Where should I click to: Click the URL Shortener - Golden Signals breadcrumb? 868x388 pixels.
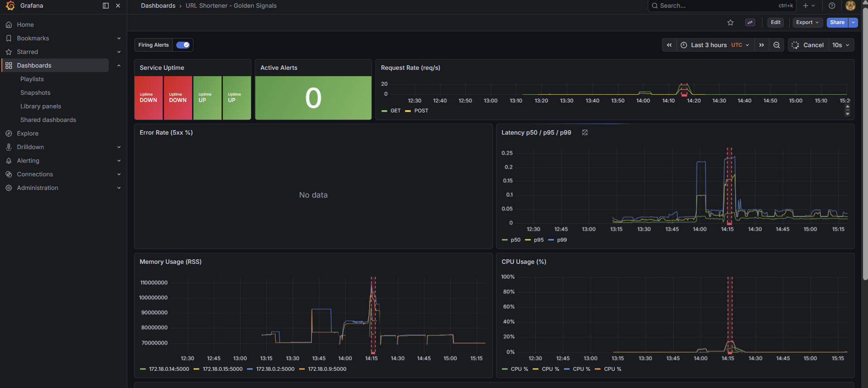pos(231,6)
